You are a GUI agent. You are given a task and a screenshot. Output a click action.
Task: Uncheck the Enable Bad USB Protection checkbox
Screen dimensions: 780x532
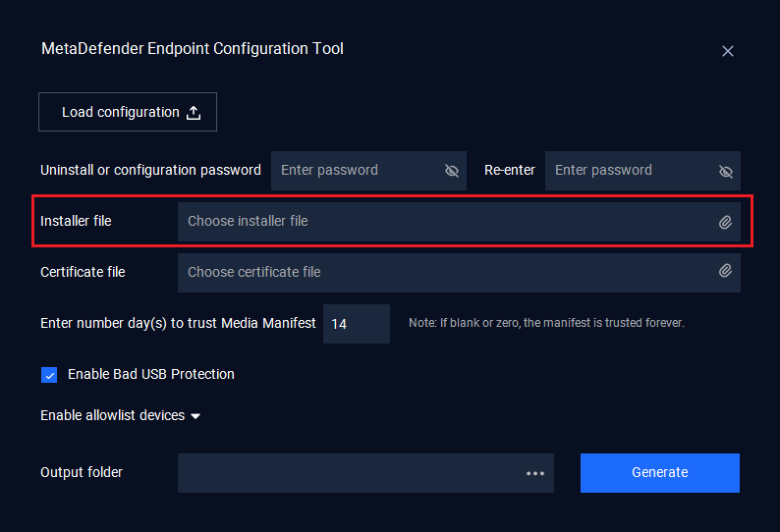click(49, 375)
